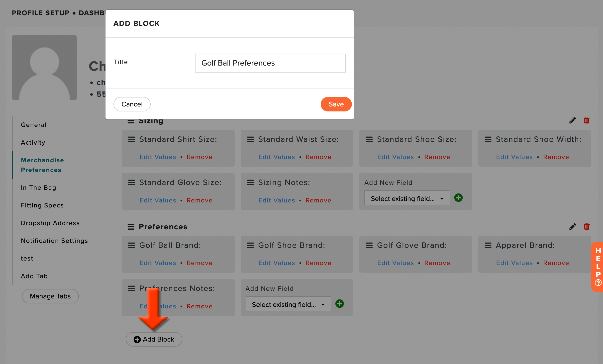Open the Fitting Specs tab
The image size is (603, 364).
(42, 205)
